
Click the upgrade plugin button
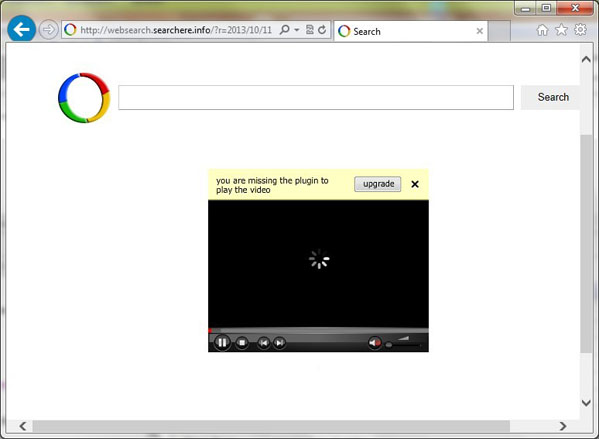pos(377,184)
